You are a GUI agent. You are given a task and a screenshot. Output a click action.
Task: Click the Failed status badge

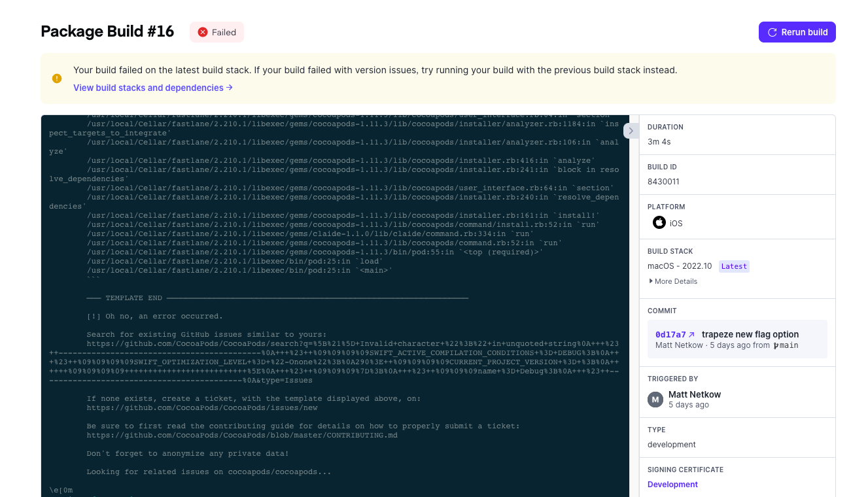[x=217, y=31]
